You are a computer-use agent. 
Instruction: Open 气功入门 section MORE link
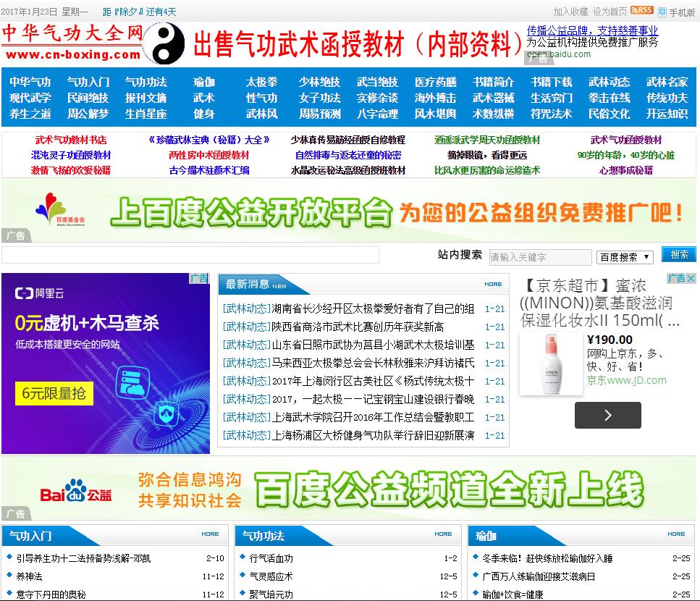click(x=210, y=534)
